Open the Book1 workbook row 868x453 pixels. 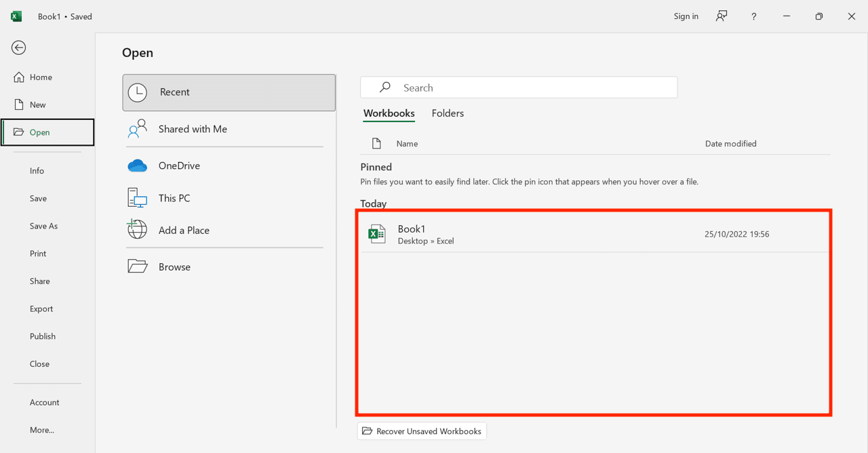[595, 234]
